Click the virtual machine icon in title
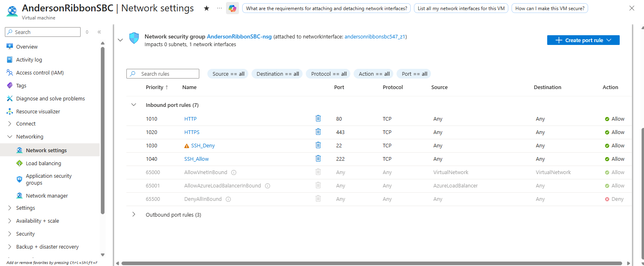Viewport: 644px width, 266px height. click(12, 11)
